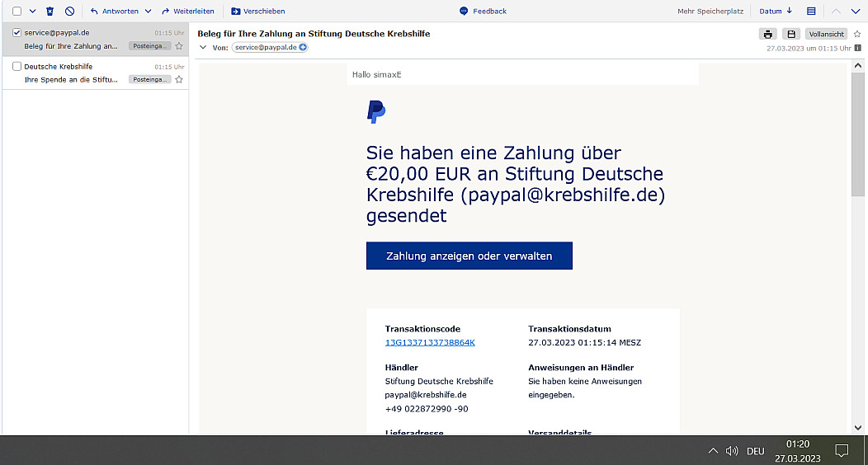Open the Datum sort menu

776,12
